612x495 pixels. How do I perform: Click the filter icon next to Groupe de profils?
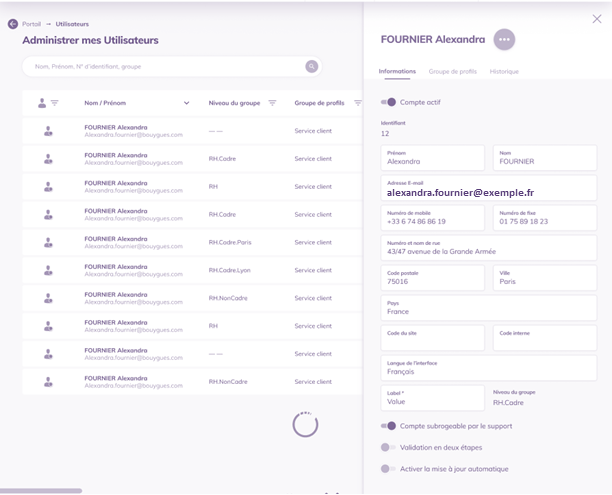tap(357, 103)
